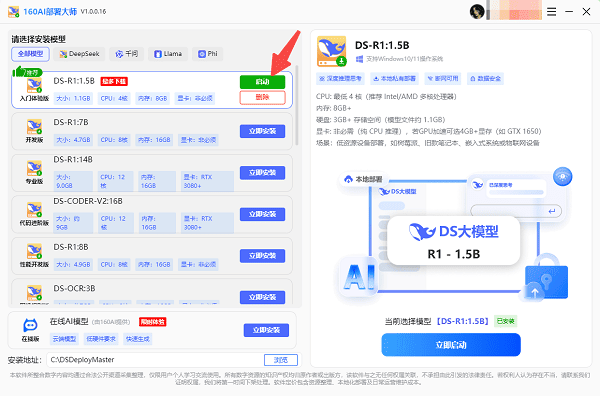Click the 在线AI模型 title text
The height and width of the screenshot is (396, 600).
[x=69, y=322]
